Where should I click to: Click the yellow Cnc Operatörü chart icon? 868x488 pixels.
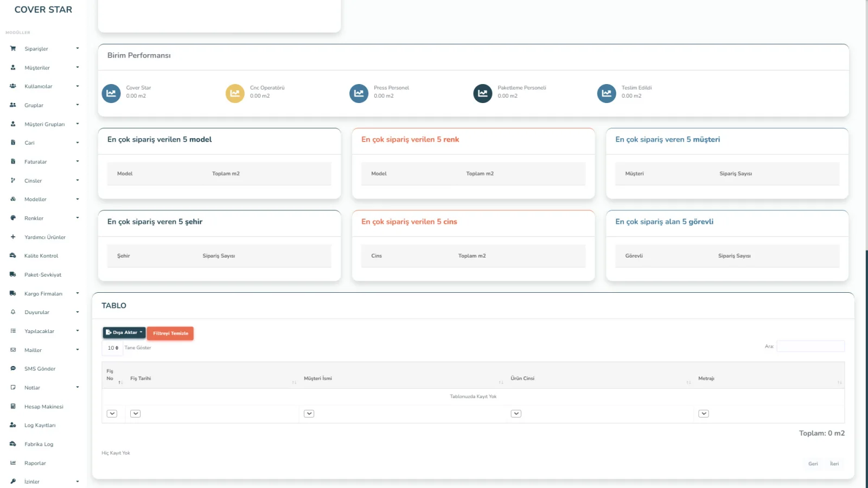click(x=235, y=93)
